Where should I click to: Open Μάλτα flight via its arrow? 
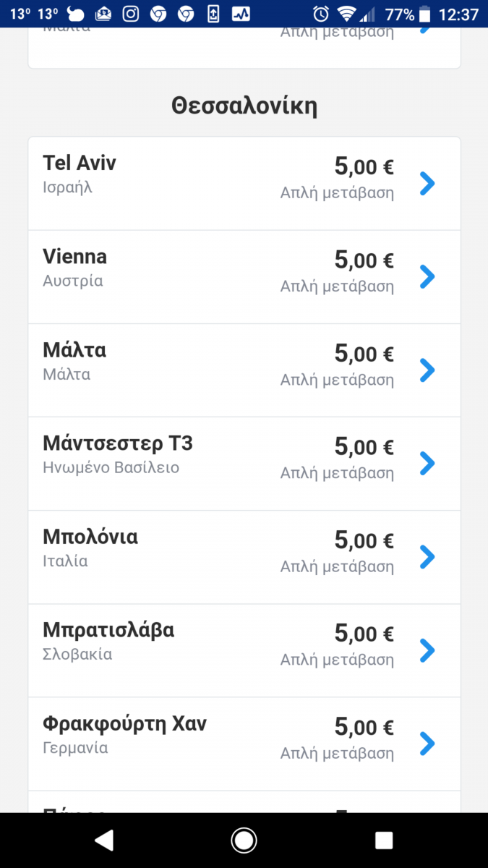427,370
